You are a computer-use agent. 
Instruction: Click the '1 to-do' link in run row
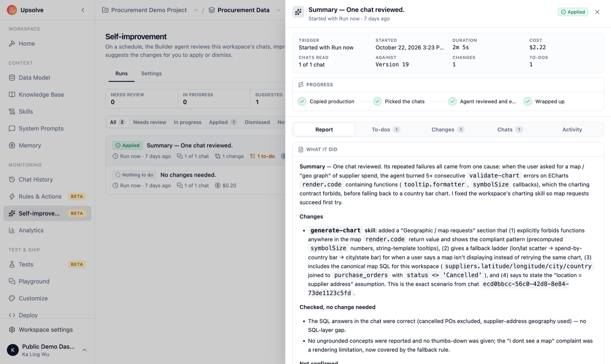(x=262, y=156)
